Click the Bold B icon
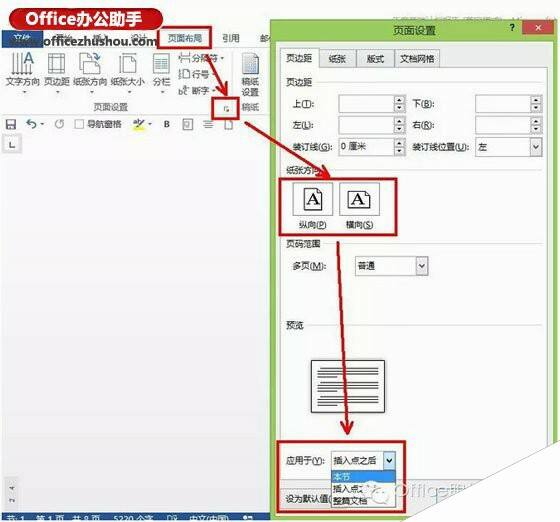The height and width of the screenshot is (522, 560). [x=166, y=124]
